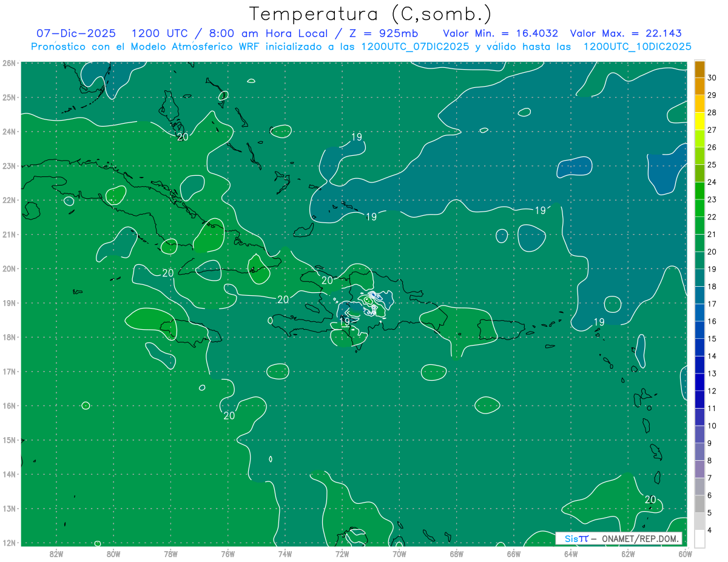
Task: Click the 64W longitude axis label
Action: (571, 554)
